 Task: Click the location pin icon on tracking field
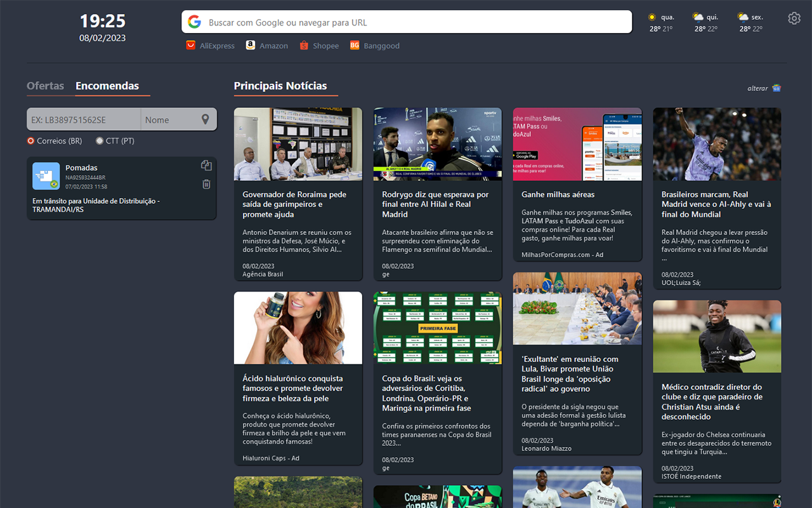(204, 119)
